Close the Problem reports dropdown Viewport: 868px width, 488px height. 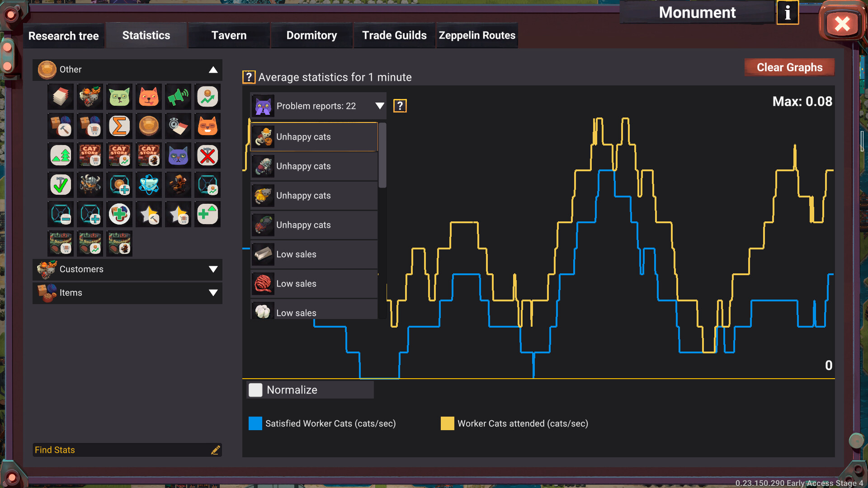(379, 106)
